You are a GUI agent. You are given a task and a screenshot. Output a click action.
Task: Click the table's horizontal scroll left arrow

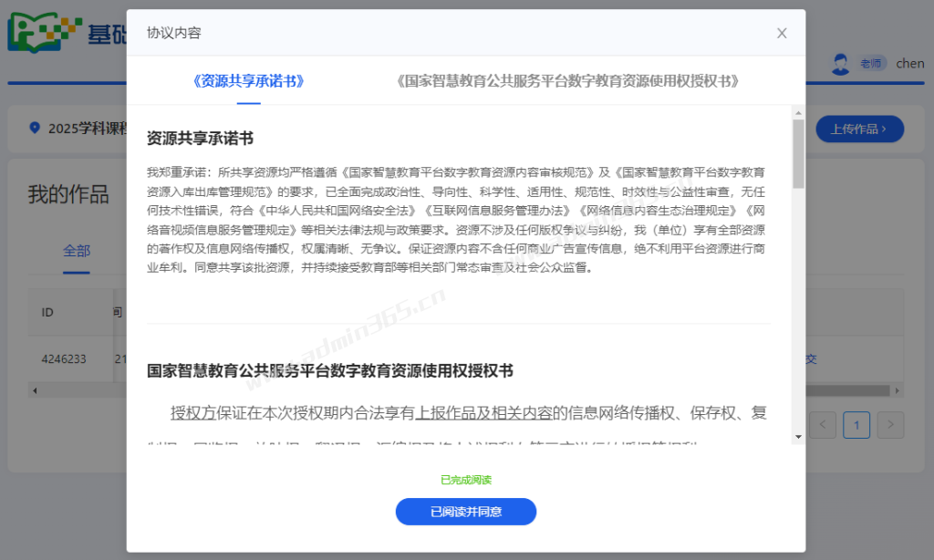coord(34,390)
